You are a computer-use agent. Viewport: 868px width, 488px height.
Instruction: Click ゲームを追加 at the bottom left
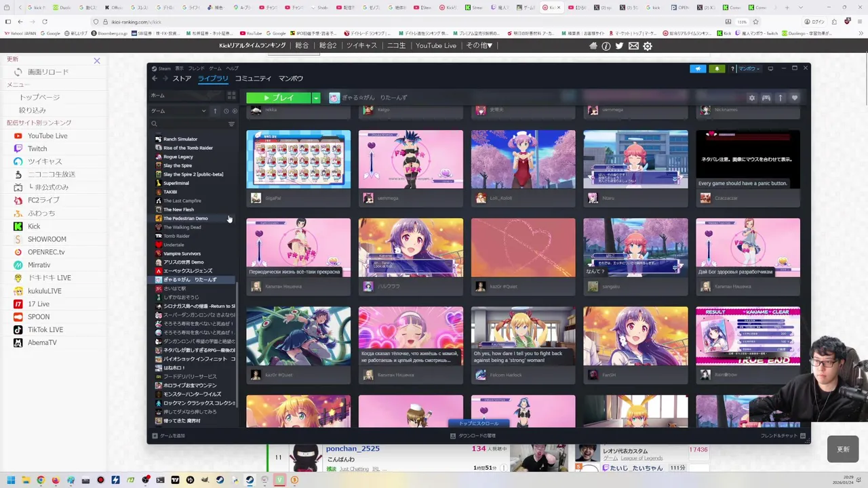[x=168, y=436]
